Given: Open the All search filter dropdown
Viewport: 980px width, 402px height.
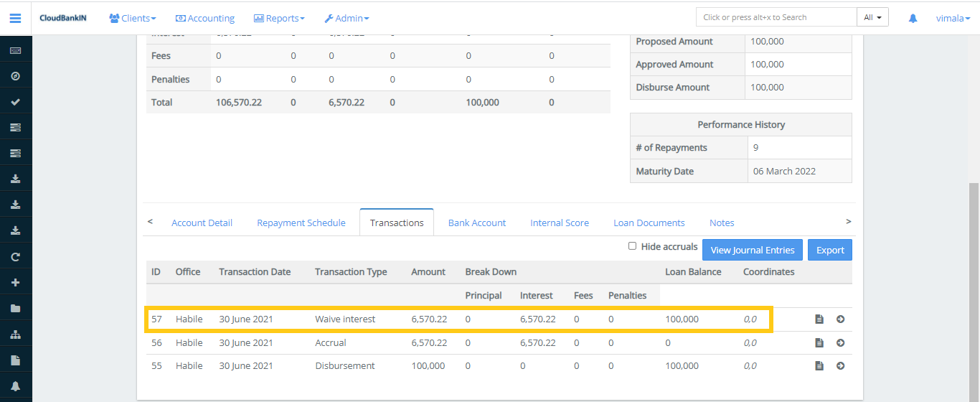Looking at the screenshot, I should pyautogui.click(x=872, y=17).
